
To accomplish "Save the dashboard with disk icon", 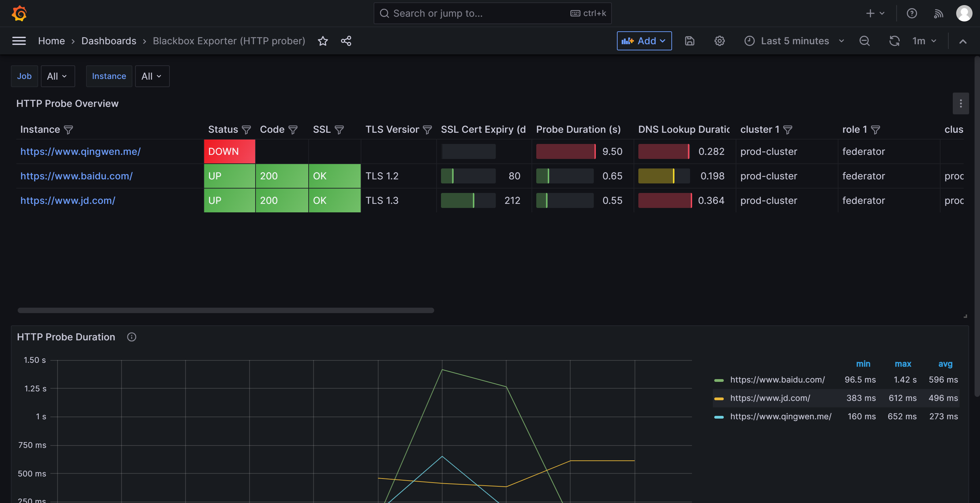I will point(689,41).
